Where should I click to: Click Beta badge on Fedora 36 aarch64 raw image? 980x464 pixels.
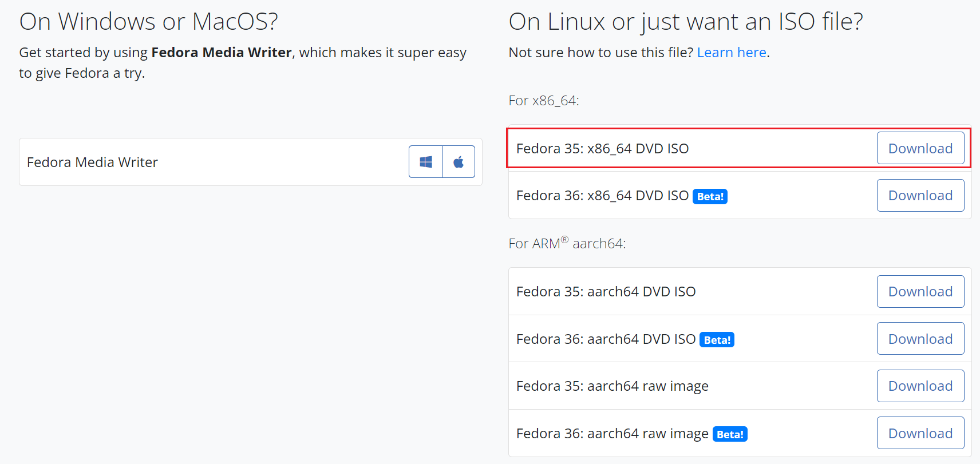click(x=730, y=434)
